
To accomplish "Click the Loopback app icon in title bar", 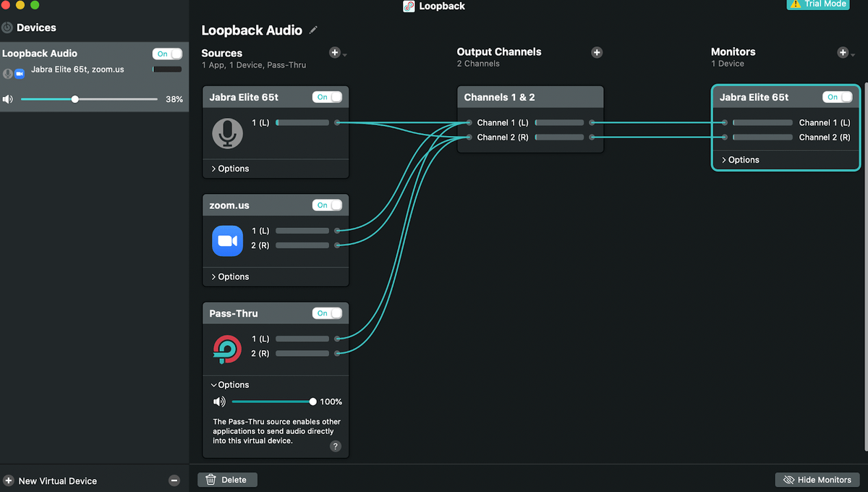I will tap(409, 6).
